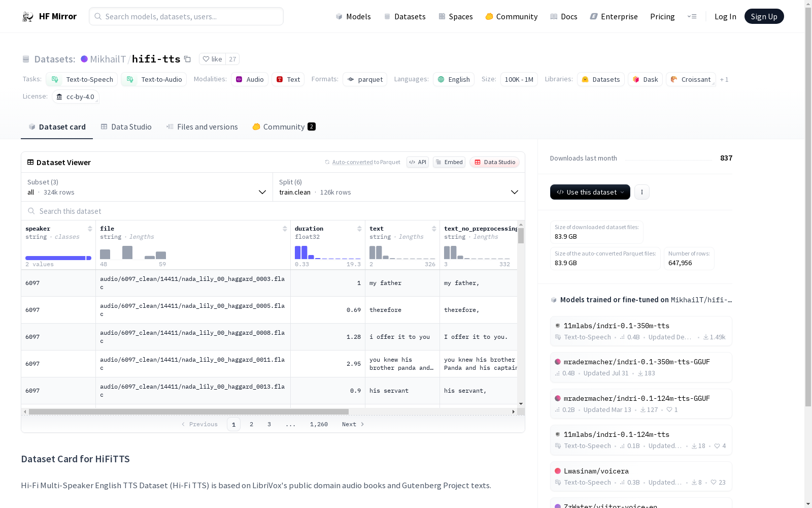Open the Subset selector dropdown

pyautogui.click(x=147, y=187)
